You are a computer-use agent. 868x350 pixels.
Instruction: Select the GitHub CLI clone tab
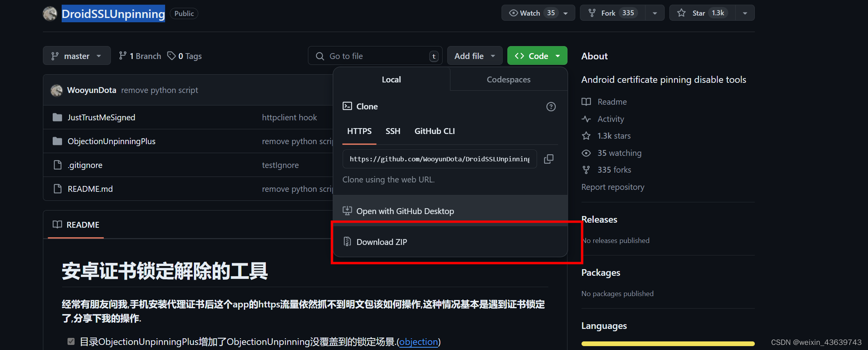pyautogui.click(x=434, y=131)
